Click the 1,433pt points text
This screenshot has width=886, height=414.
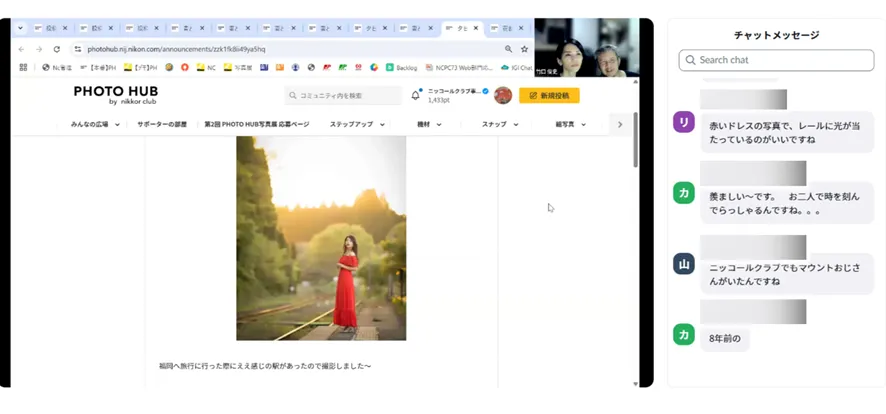[x=438, y=100]
